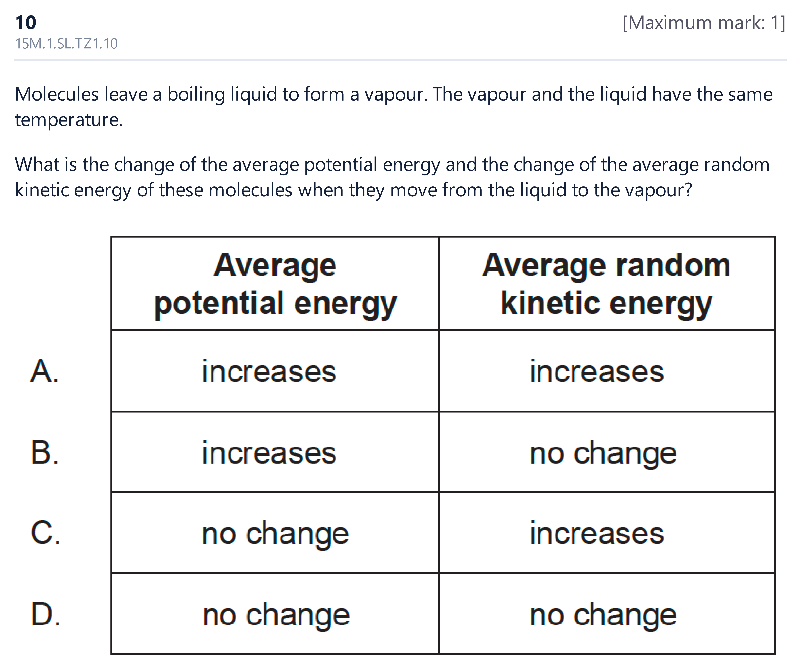Click row C potential energy 'no change' cell
801x672 pixels.
[275, 533]
